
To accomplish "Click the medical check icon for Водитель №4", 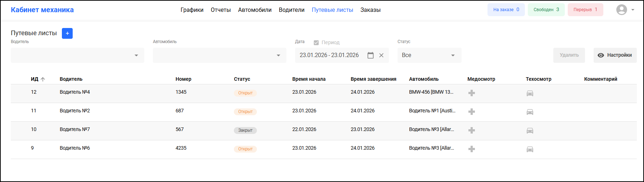I will coord(472,93).
